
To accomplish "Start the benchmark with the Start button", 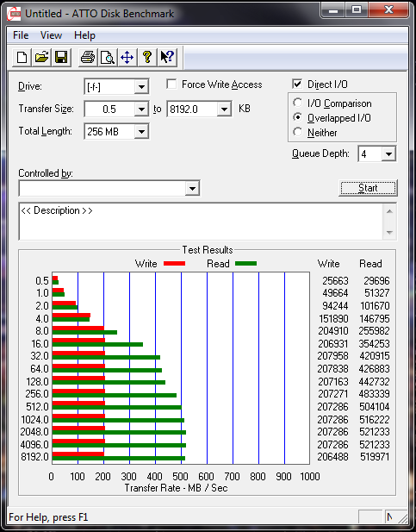I will (368, 188).
